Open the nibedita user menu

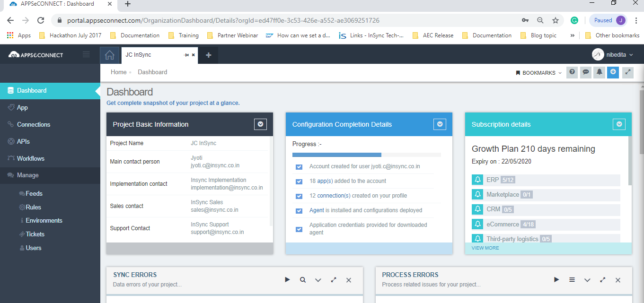click(613, 55)
